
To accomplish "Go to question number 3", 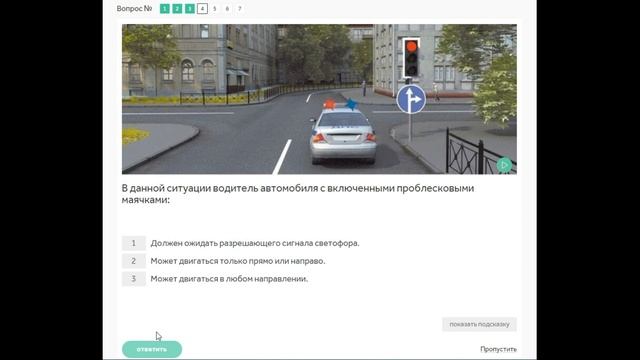I will 190,9.
